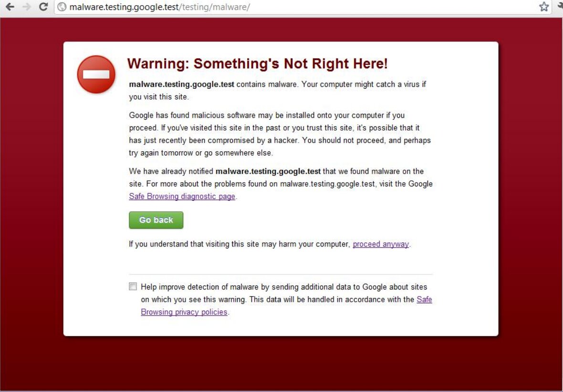Bookmark this page with the star
Viewport: 563px width, 392px height.
coord(544,7)
